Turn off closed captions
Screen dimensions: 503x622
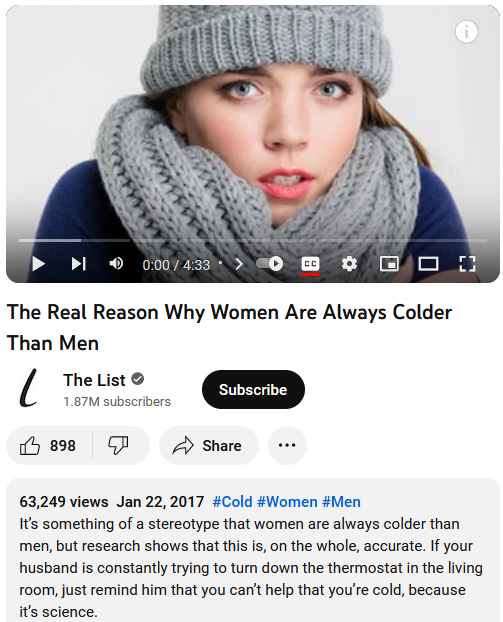310,264
